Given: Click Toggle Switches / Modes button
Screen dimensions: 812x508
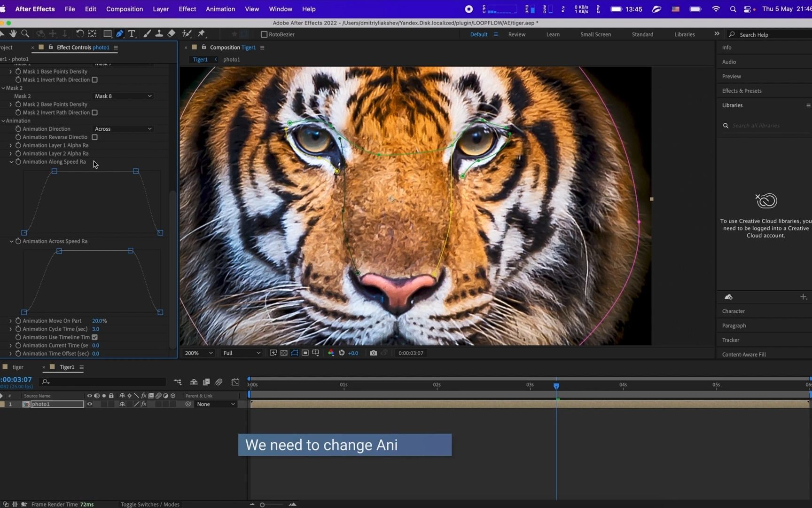Looking at the screenshot, I should [x=150, y=504].
